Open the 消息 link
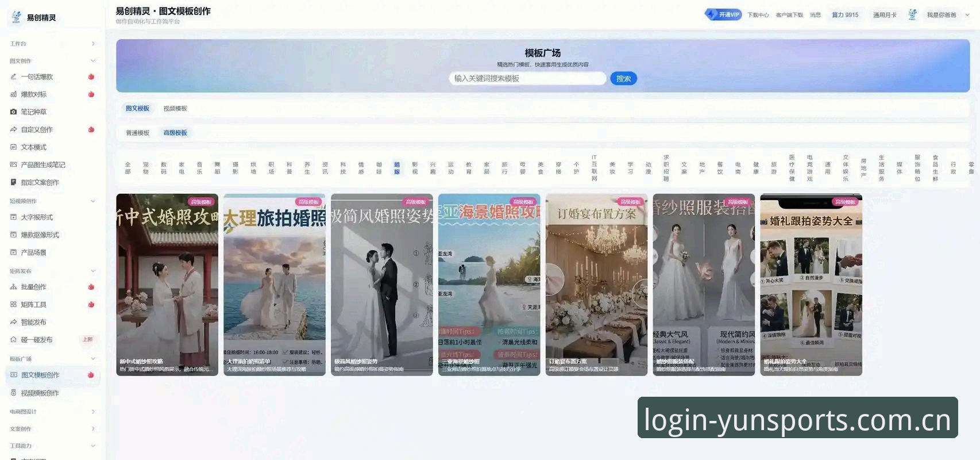The image size is (980, 460). 815,15
